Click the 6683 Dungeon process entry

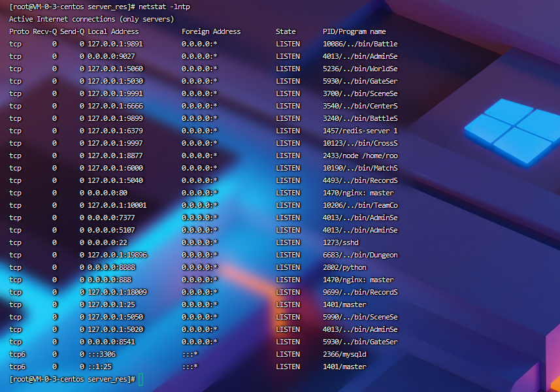click(x=360, y=255)
